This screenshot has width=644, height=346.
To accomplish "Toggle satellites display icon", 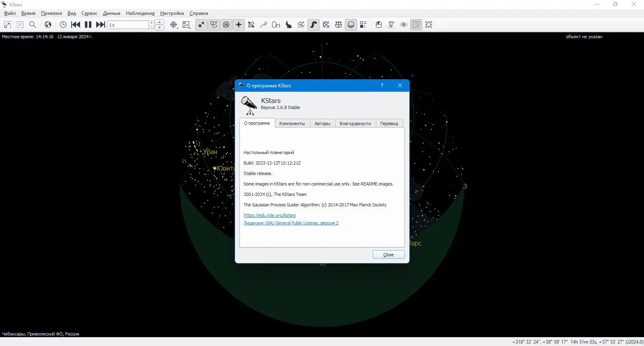I will coord(251,25).
